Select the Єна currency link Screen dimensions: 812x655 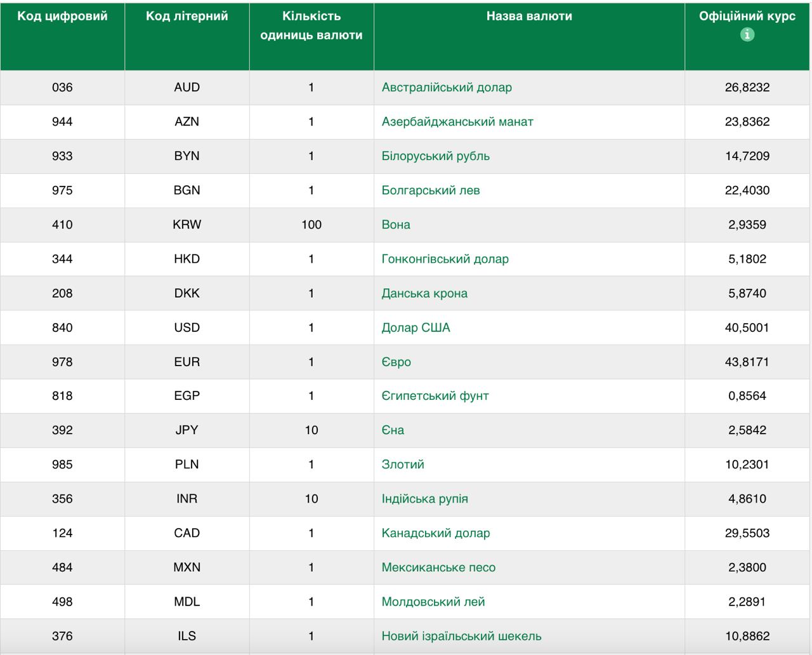click(393, 430)
